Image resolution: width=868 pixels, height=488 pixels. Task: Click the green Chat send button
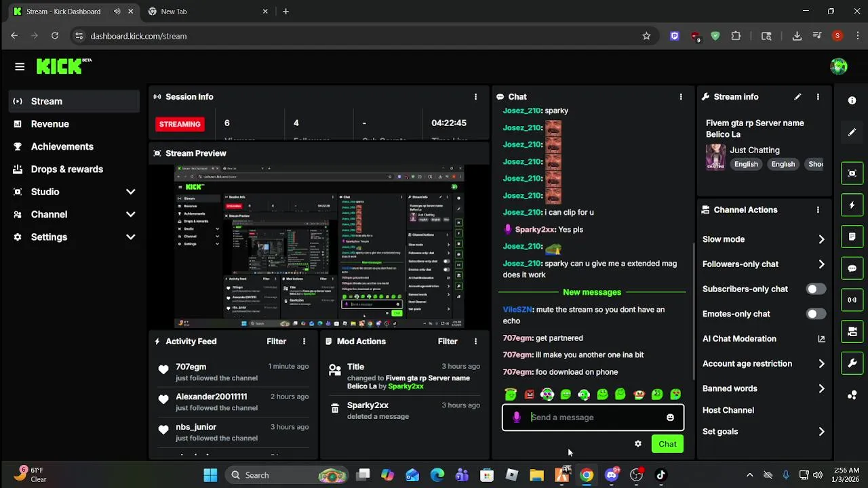667,444
